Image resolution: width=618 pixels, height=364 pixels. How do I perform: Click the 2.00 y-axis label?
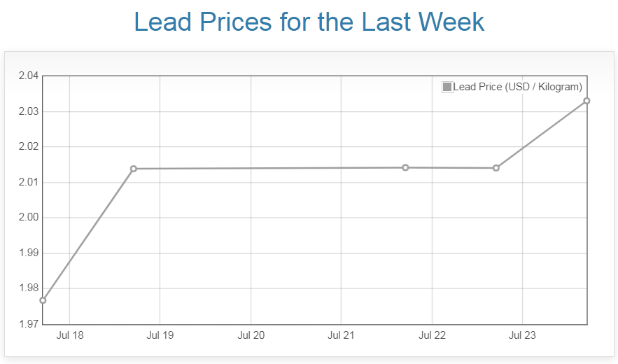click(28, 218)
